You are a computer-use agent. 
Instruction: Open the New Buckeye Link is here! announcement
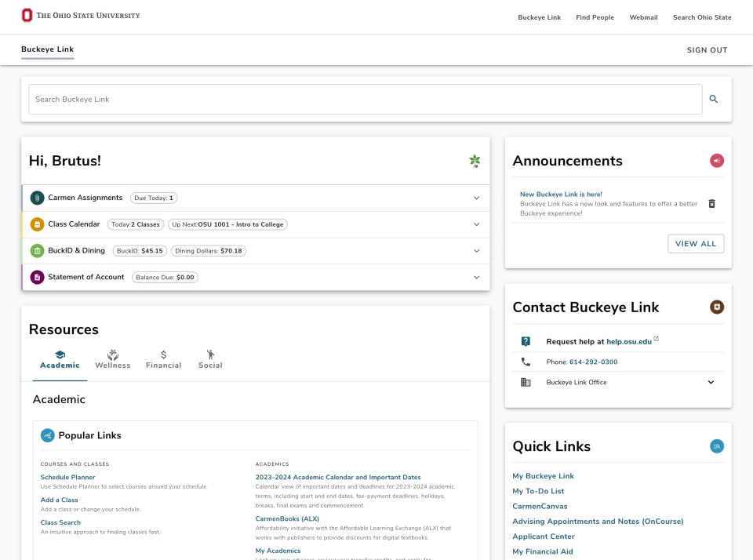pos(561,195)
